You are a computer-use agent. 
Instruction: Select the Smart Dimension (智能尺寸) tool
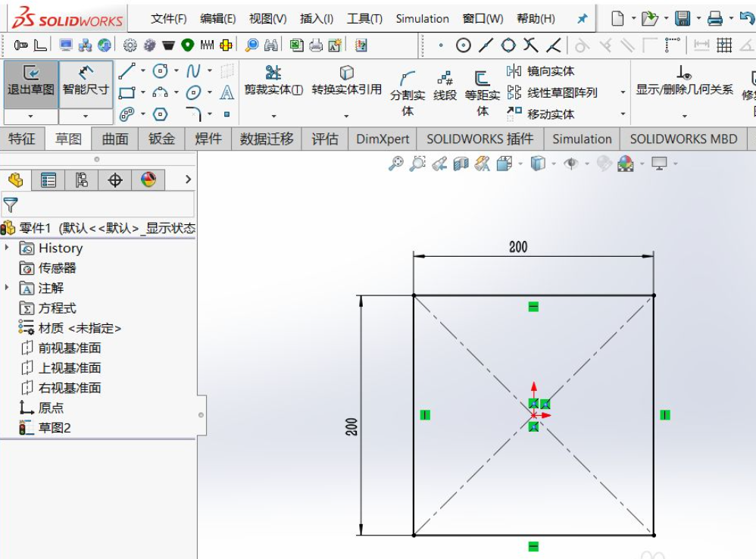point(86,85)
